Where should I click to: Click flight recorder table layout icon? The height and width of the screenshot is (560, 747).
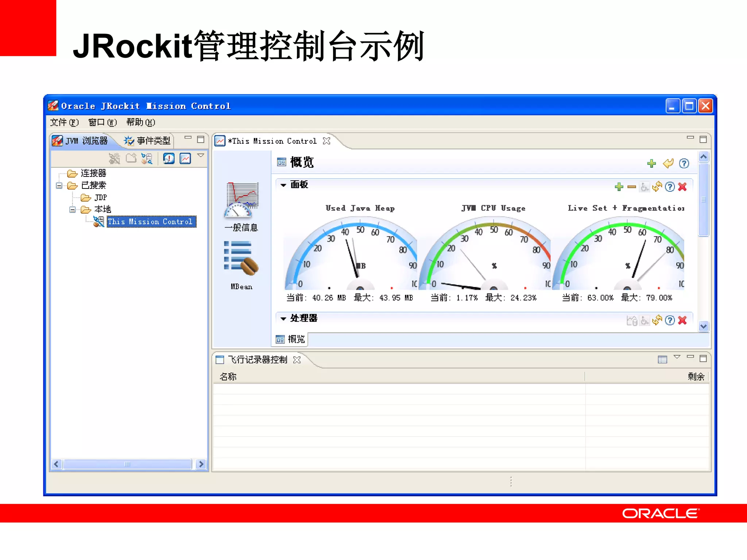662,360
